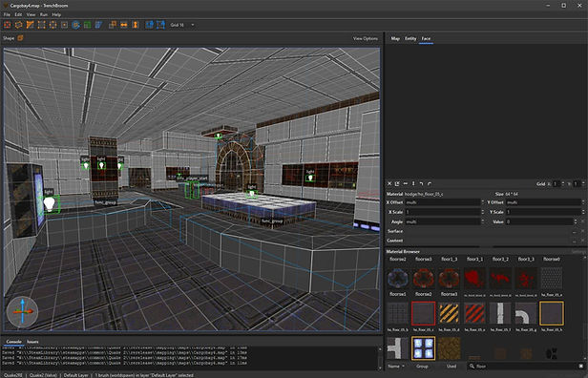Rotate UV clockwise
The image size is (588, 378).
(430, 183)
